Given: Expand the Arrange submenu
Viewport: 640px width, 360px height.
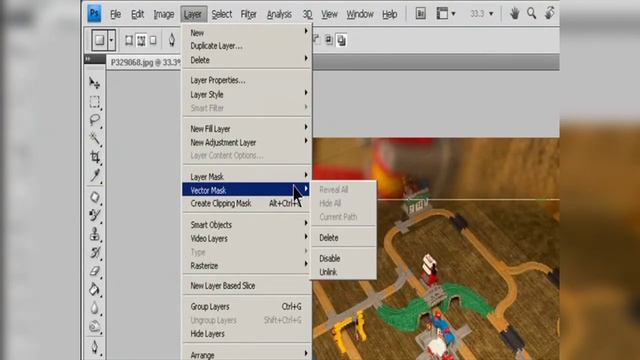Looking at the screenshot, I should 247,355.
